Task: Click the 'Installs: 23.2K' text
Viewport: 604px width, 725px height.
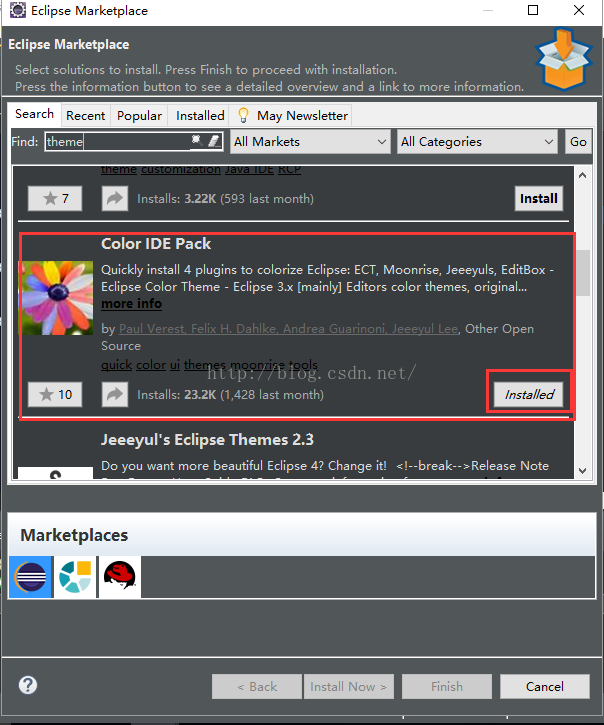Action: (x=177, y=394)
